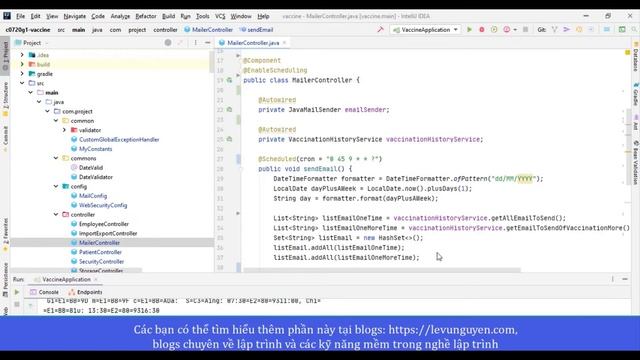This screenshot has height=360, width=640.
Task: Rerun application in Run panel
Action: coord(17,292)
